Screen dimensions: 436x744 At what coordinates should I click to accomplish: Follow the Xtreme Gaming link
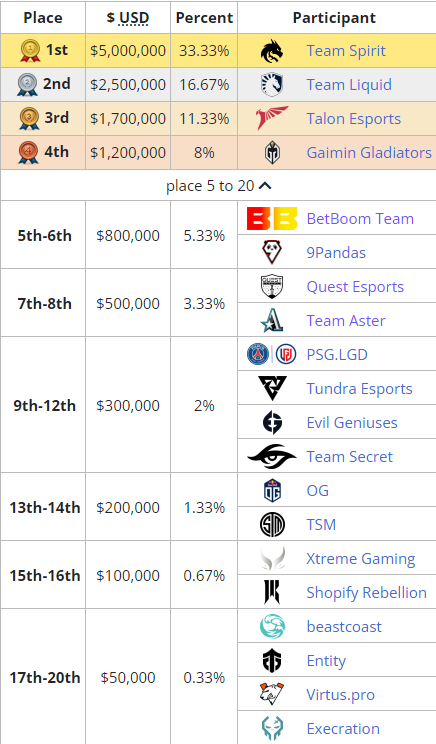tap(361, 559)
